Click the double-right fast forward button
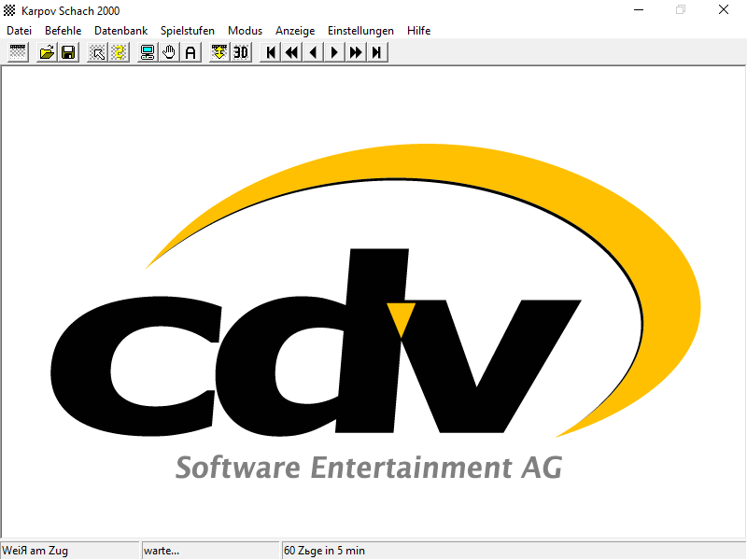 tap(356, 52)
